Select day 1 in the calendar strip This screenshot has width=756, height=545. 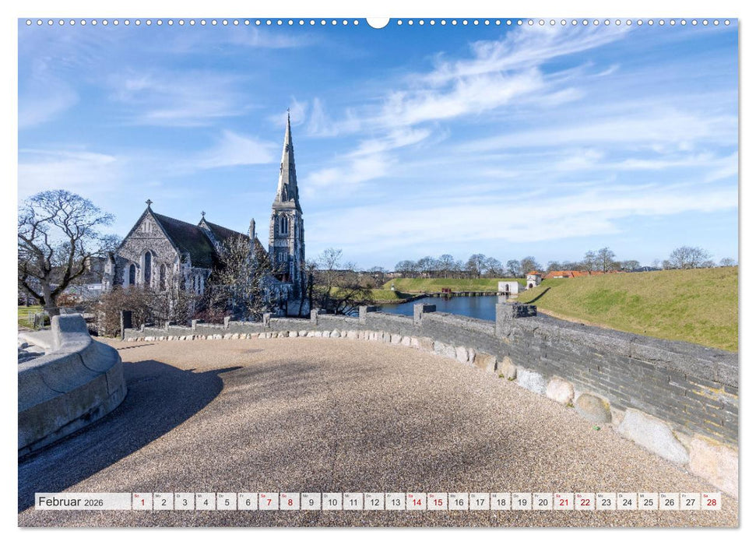pos(142,501)
